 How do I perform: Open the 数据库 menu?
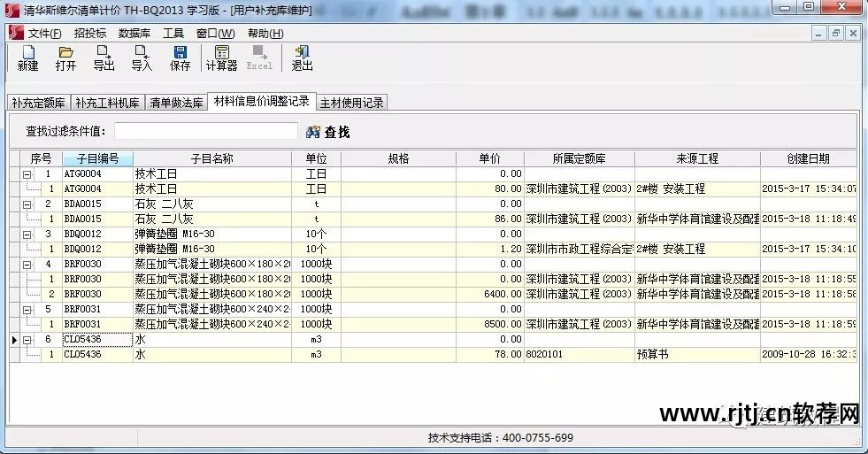click(x=134, y=34)
